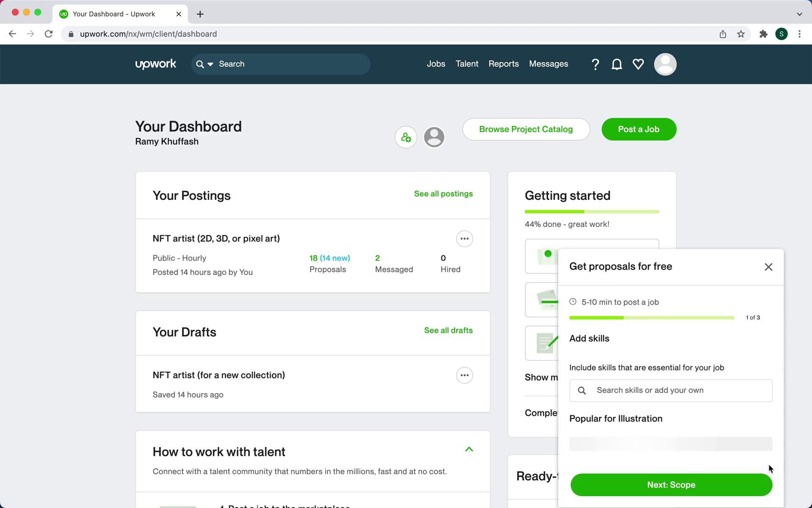Close the Get proposals for free panel
This screenshot has height=508, width=812.
click(768, 267)
